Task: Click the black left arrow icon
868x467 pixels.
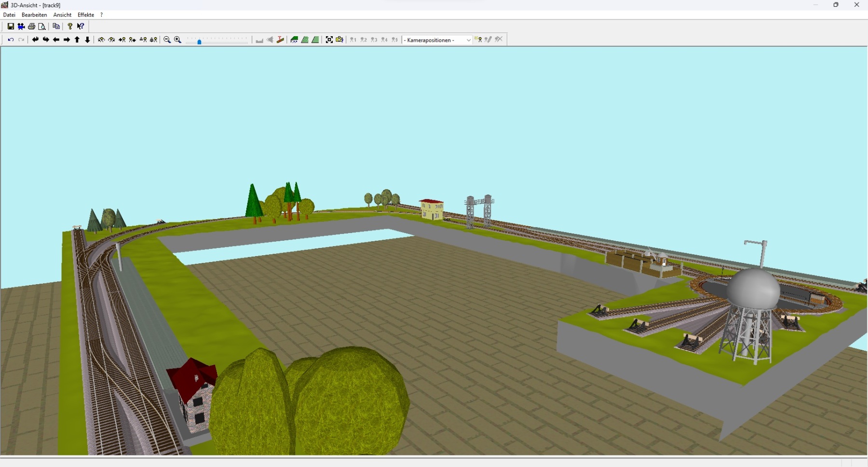Action: click(x=56, y=40)
